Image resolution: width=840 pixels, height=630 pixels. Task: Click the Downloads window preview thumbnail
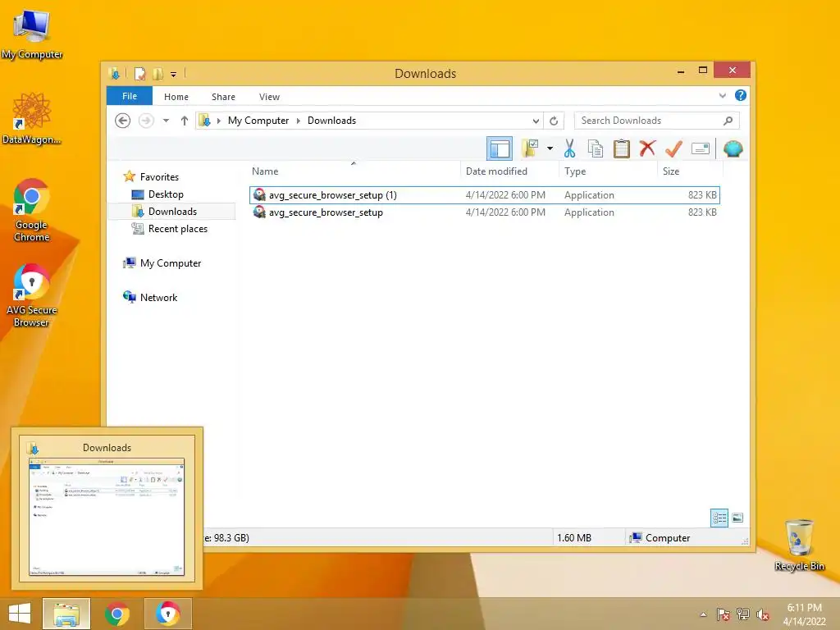coord(107,517)
